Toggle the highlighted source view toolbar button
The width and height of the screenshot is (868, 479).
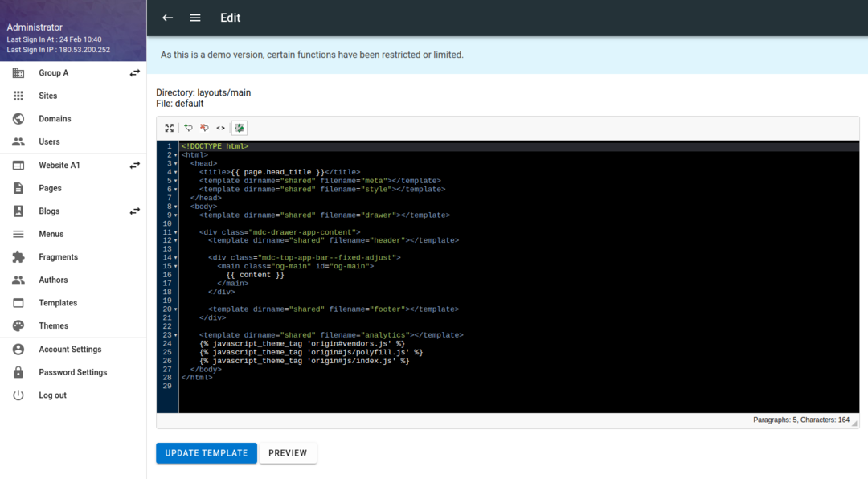pos(240,128)
